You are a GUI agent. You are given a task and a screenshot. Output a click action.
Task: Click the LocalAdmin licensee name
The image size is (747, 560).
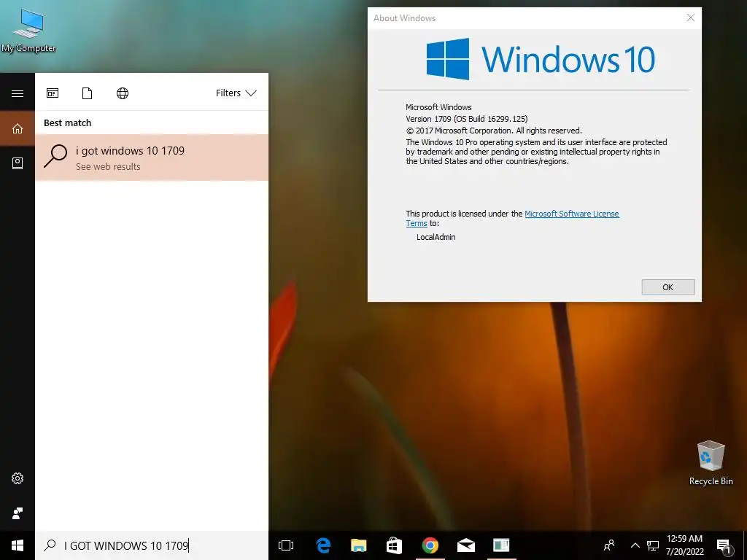(x=436, y=237)
